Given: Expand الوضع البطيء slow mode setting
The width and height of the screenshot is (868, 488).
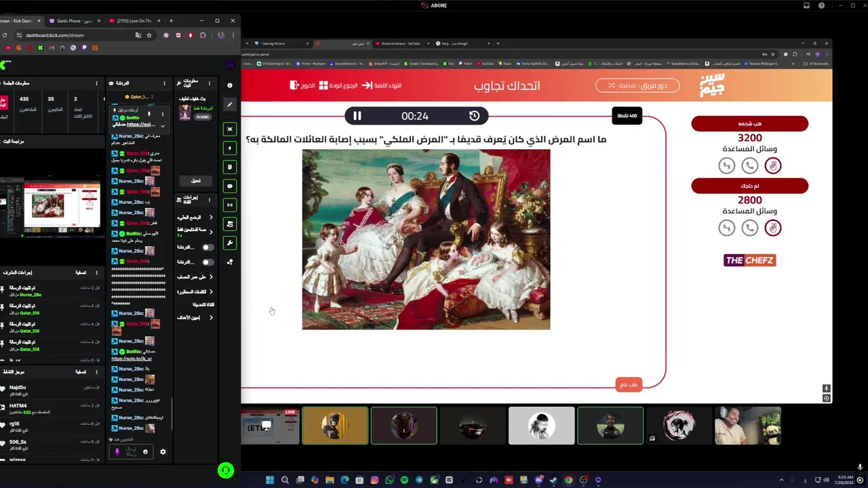Looking at the screenshot, I should pyautogui.click(x=211, y=218).
